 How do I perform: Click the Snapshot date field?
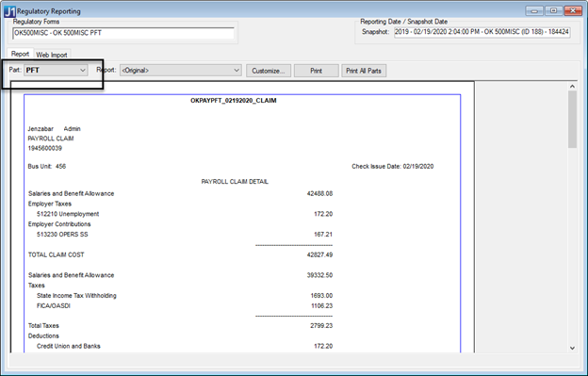tap(482, 32)
